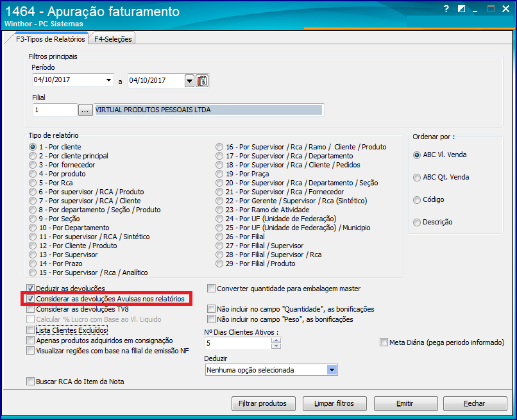Select 10 - Por Departamento report
517x420 pixels.
[33, 228]
